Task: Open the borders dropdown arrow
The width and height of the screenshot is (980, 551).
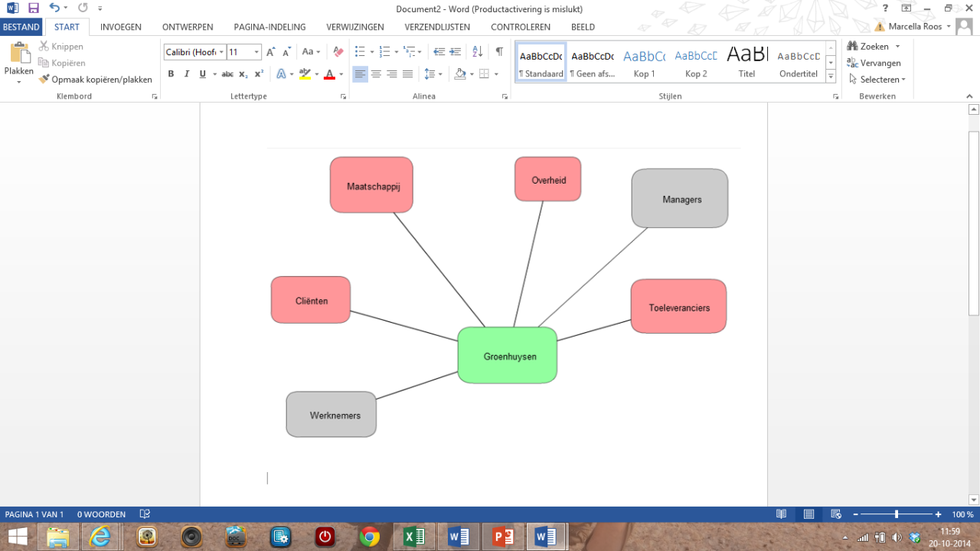Action: 496,74
